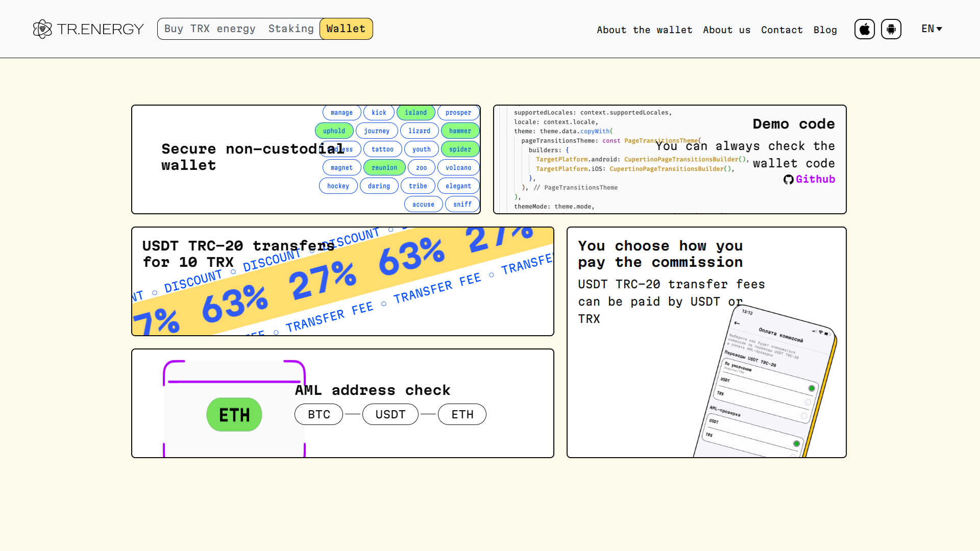The image size is (980, 551).
Task: Select the first green USDT radio on phone
Action: pos(812,388)
